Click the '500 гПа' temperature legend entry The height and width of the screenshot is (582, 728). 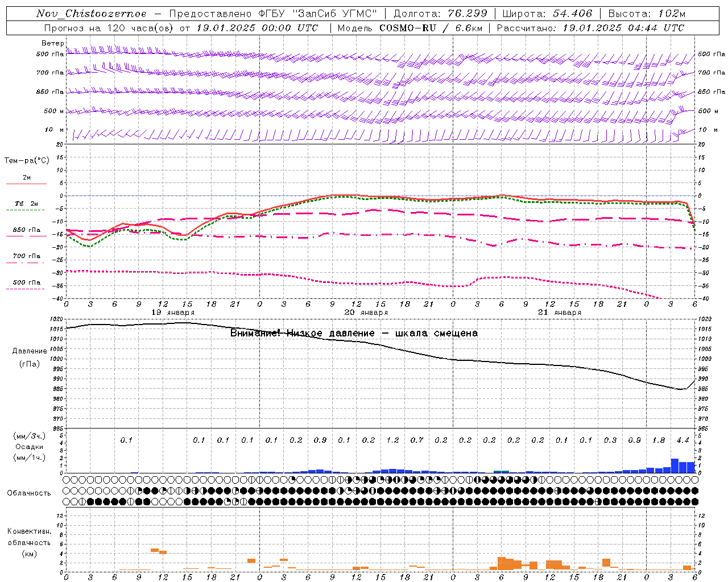coord(27,282)
